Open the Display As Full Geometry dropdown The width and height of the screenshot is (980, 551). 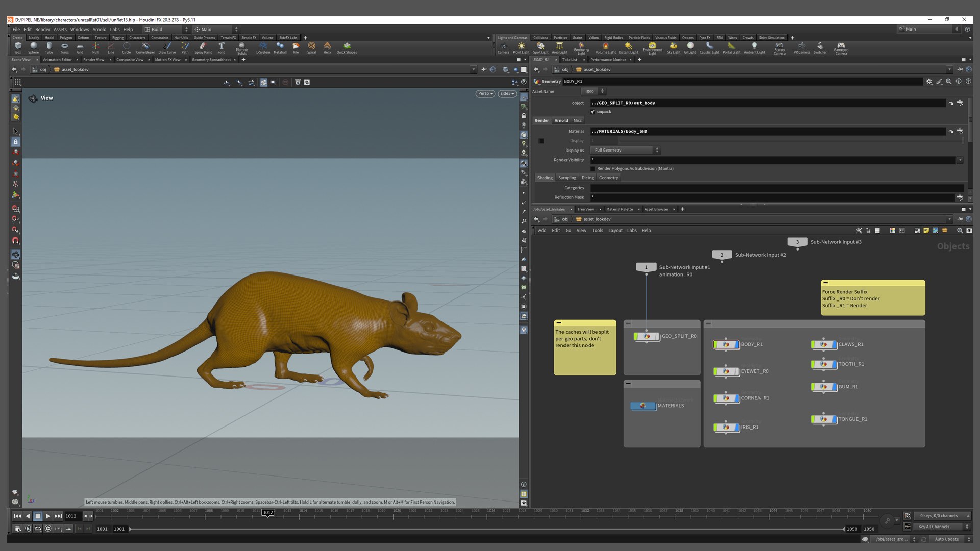click(x=625, y=151)
